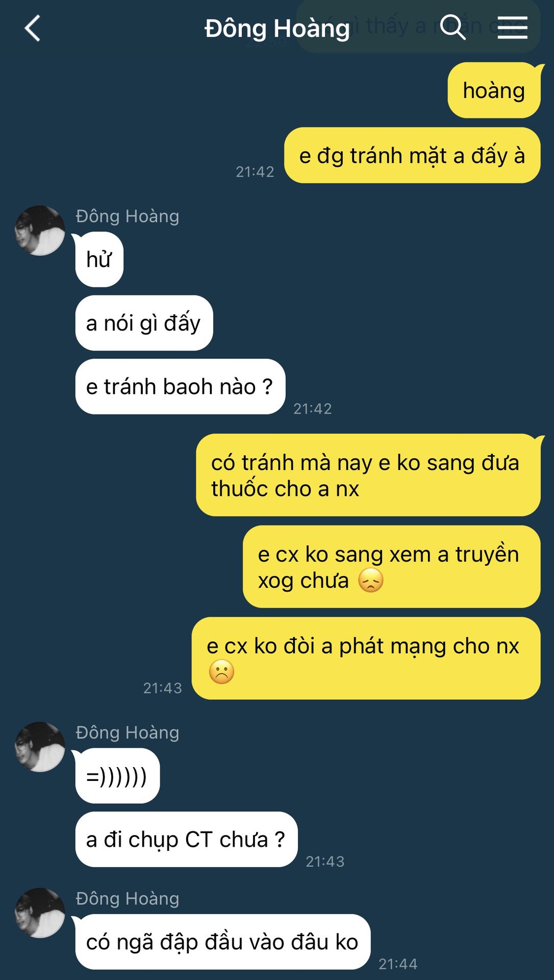This screenshot has width=554, height=980.
Task: Tap the 'e tránh baoh nào ?' bubble
Action: [x=180, y=386]
